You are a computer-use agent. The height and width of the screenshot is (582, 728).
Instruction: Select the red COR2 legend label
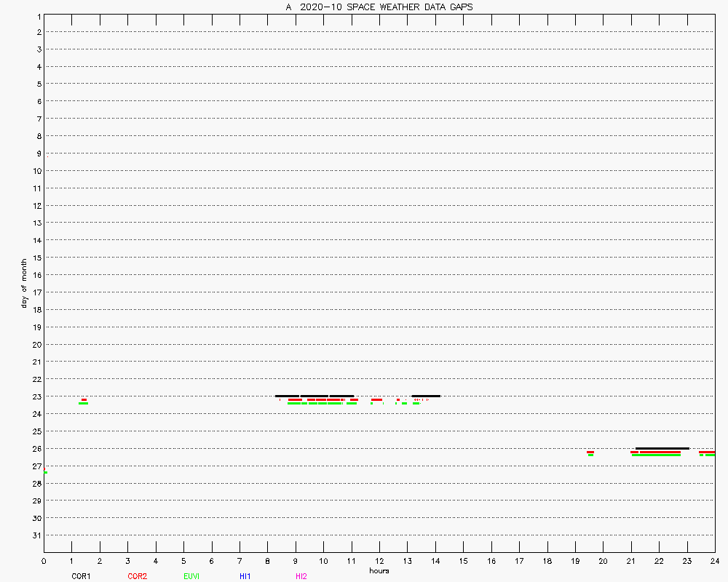(137, 576)
